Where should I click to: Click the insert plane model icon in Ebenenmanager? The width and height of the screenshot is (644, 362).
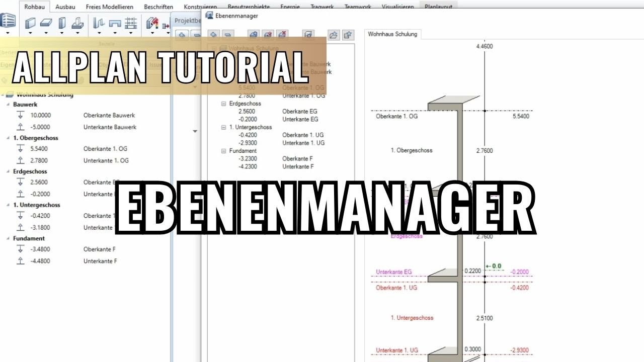coord(254,35)
